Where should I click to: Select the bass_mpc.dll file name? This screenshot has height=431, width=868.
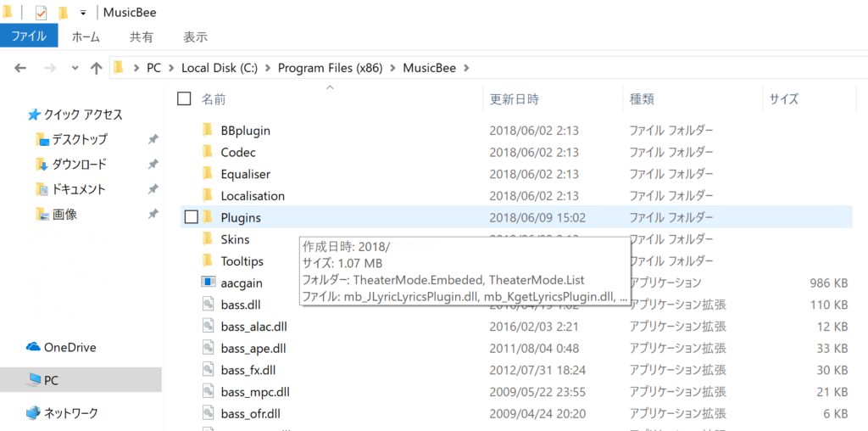coord(255,392)
